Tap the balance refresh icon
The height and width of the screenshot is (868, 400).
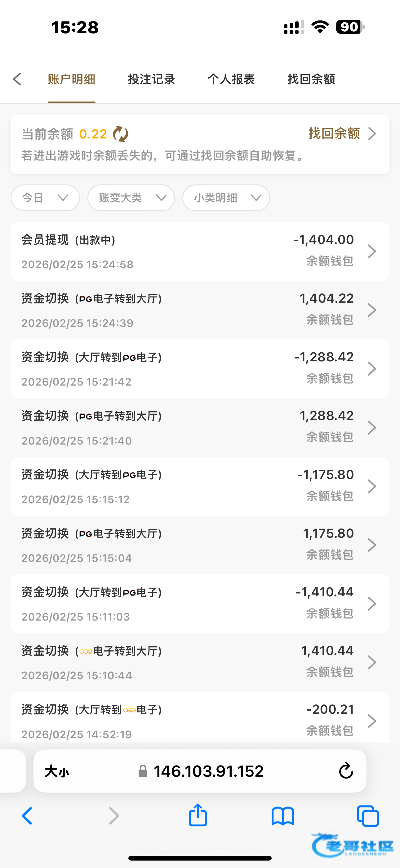121,134
